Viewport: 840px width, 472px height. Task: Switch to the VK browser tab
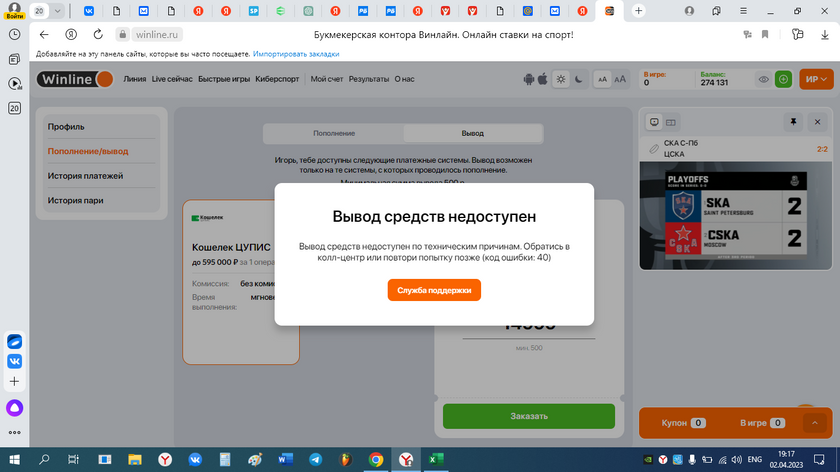(x=89, y=11)
